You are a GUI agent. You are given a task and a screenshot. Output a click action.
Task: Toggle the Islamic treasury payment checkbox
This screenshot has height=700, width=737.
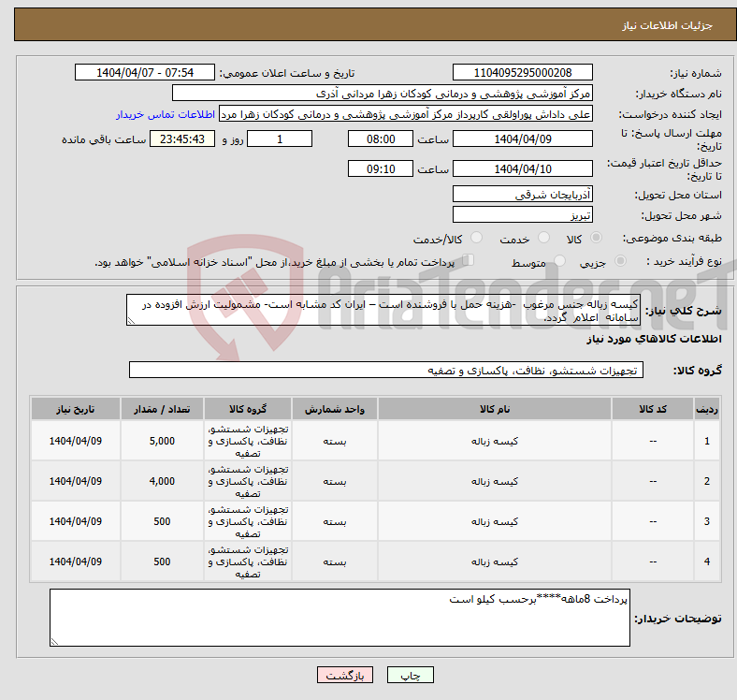[469, 259]
